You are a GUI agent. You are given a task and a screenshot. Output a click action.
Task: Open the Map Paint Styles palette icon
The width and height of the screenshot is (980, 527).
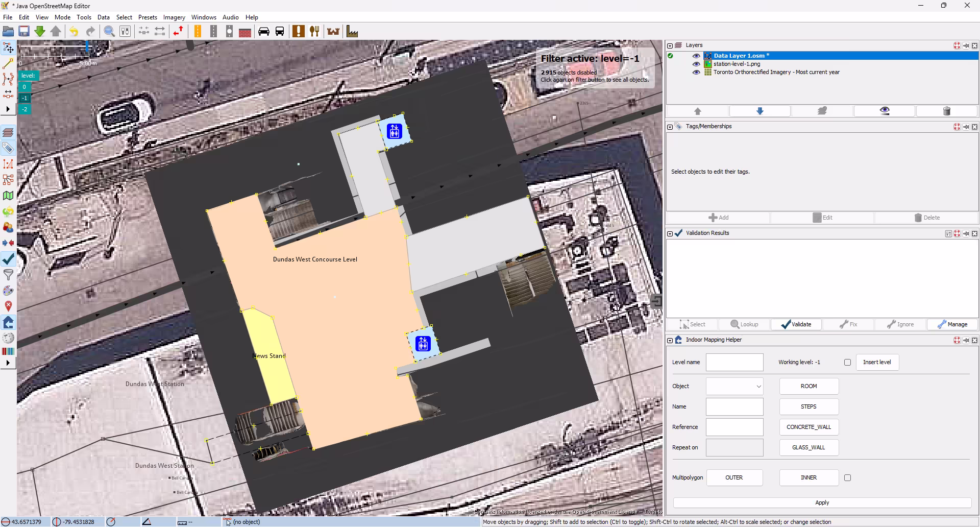click(x=8, y=291)
